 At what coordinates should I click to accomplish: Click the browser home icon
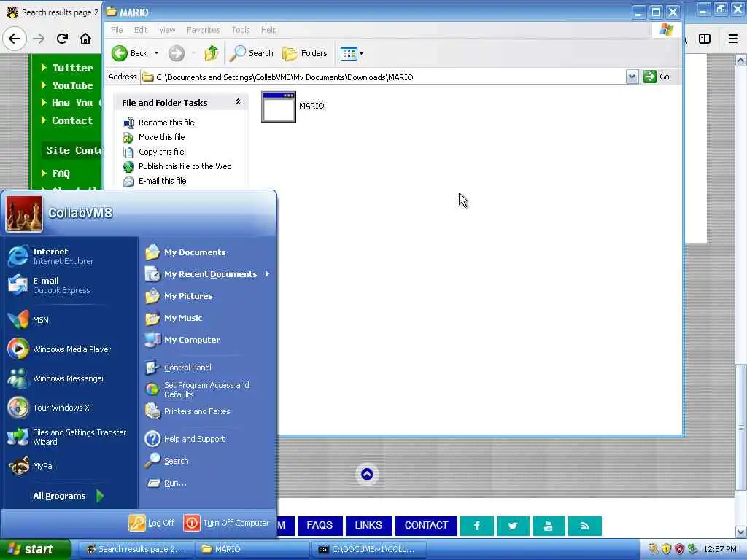point(85,39)
